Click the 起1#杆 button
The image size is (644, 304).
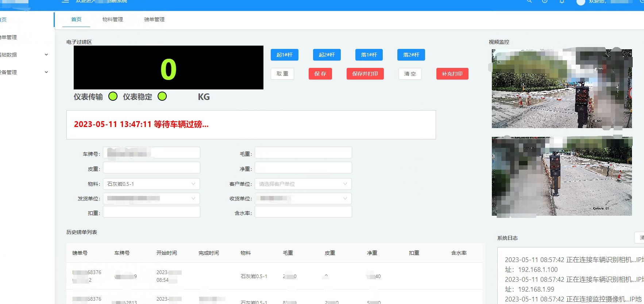tap(285, 55)
